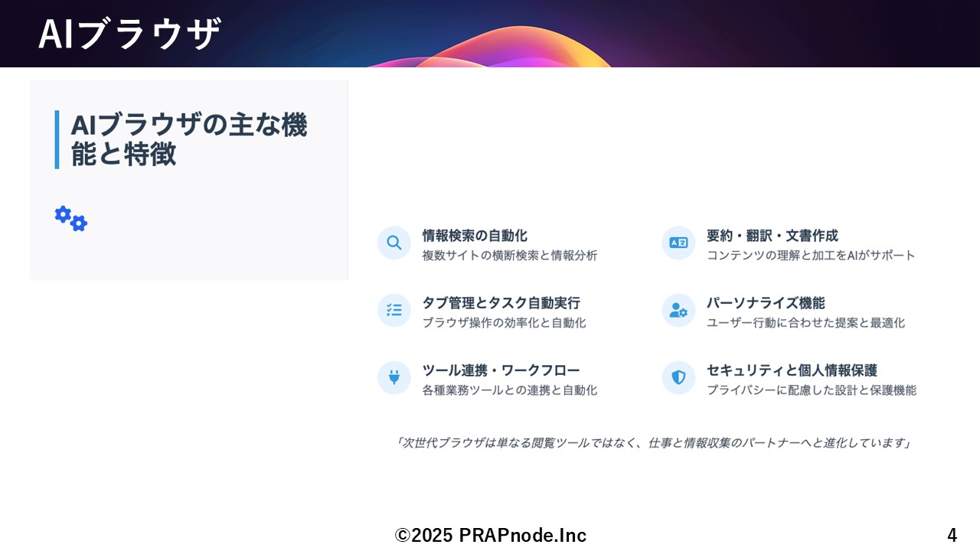
Task: Click the ©2025 PRAPnode.Inc footer text
Action: coord(490,535)
